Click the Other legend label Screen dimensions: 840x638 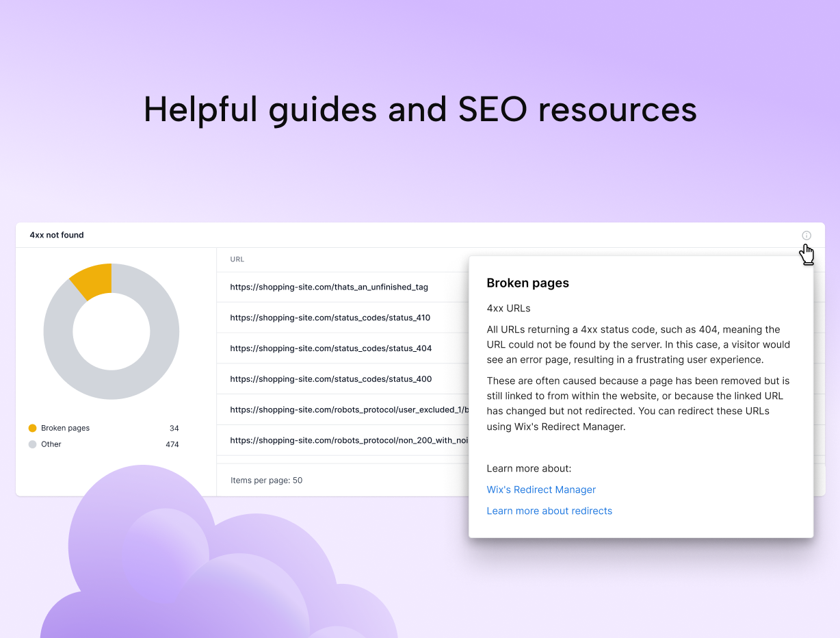tap(51, 444)
